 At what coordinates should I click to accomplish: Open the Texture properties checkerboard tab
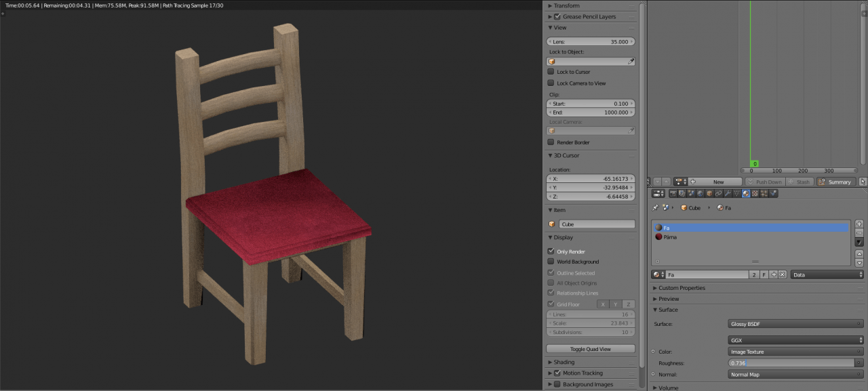click(x=755, y=194)
